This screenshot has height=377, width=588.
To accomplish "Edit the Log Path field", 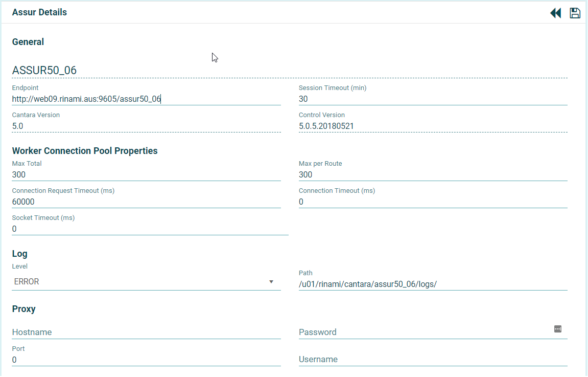I will point(433,284).
